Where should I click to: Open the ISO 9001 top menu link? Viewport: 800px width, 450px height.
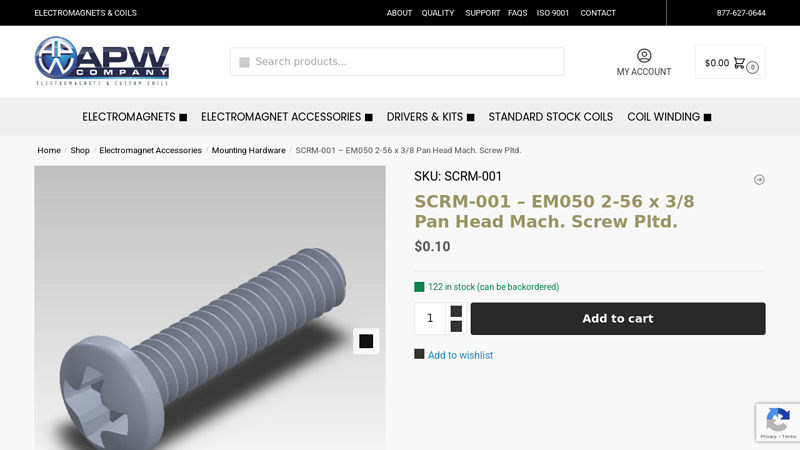[553, 13]
